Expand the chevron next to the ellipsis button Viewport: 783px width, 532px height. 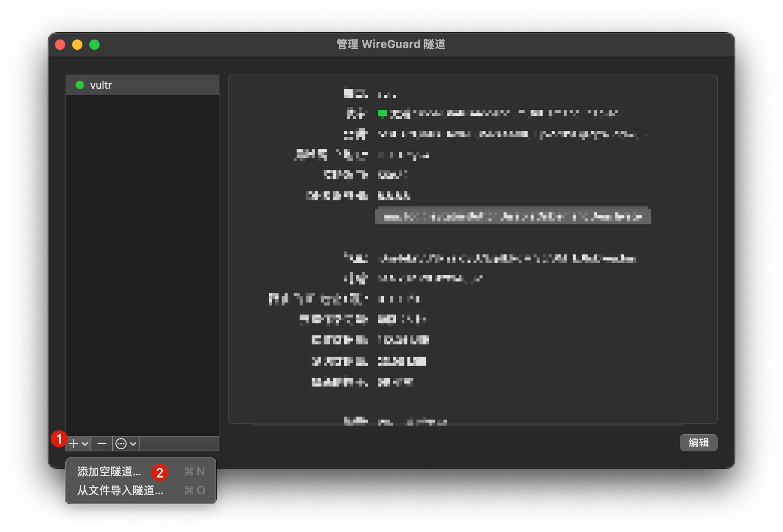coord(132,444)
